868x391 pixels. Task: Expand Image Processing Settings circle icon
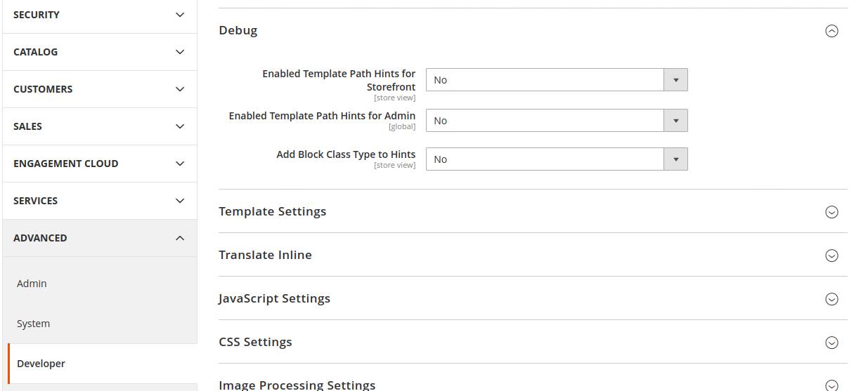831,385
